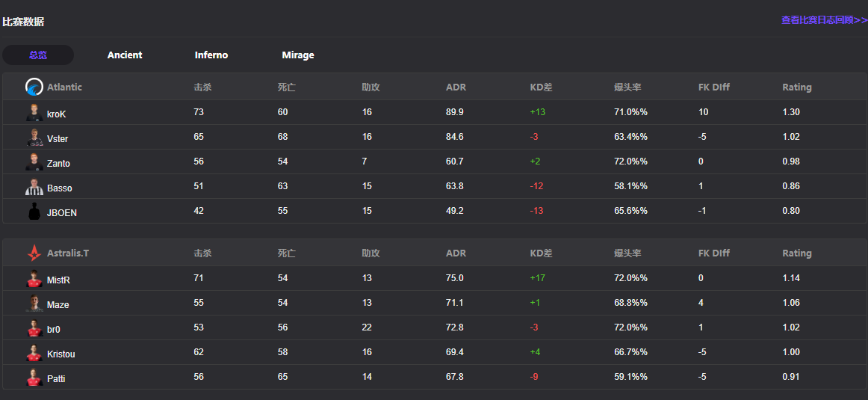The image size is (868, 400).
Task: Open Patti's player avatar
Action: 34,378
